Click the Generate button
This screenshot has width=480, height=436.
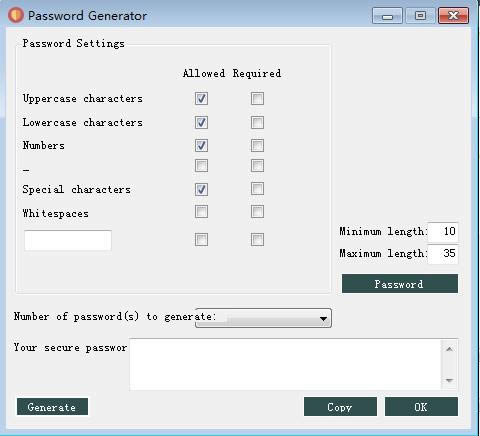coord(52,407)
